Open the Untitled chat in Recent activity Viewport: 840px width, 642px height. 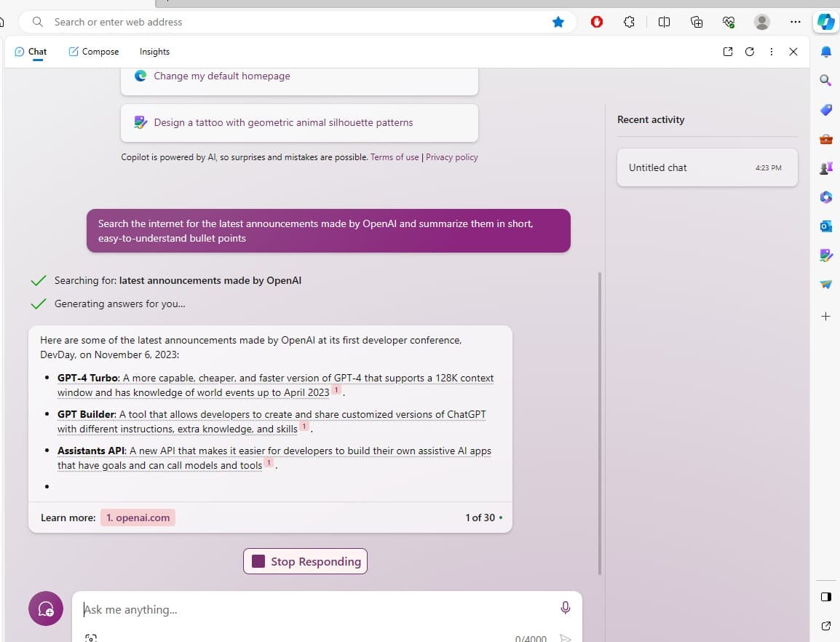[x=706, y=167]
